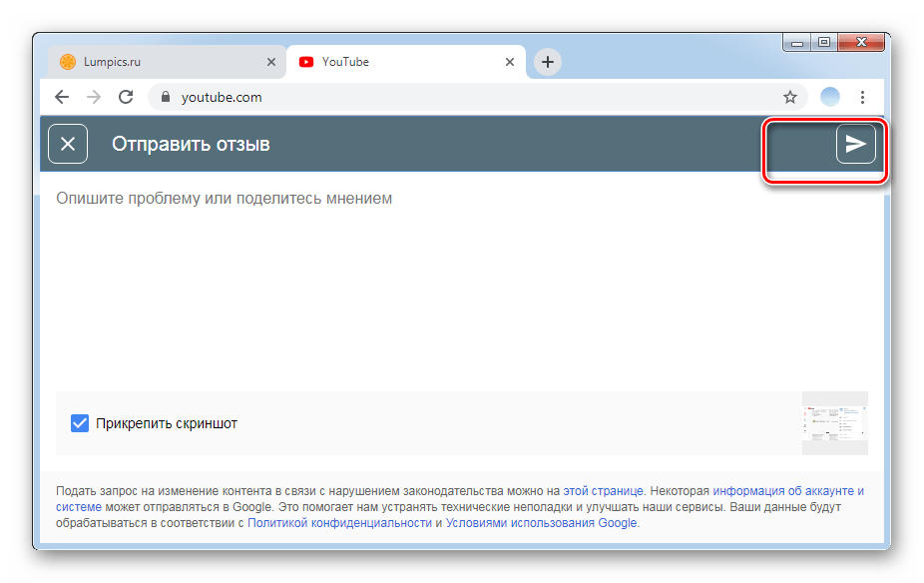Open the Политикой конфиденциальности link
Image resolution: width=924 pixels, height=583 pixels.
point(339,523)
